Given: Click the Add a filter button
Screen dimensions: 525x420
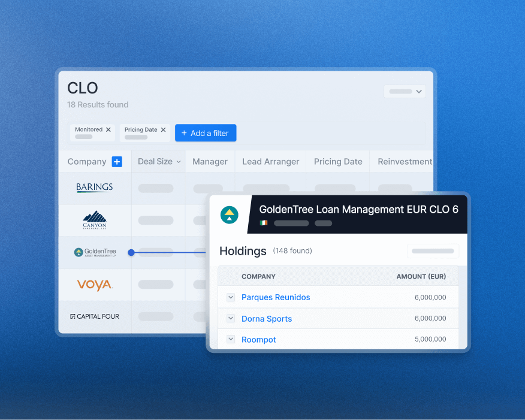Looking at the screenshot, I should click(206, 132).
